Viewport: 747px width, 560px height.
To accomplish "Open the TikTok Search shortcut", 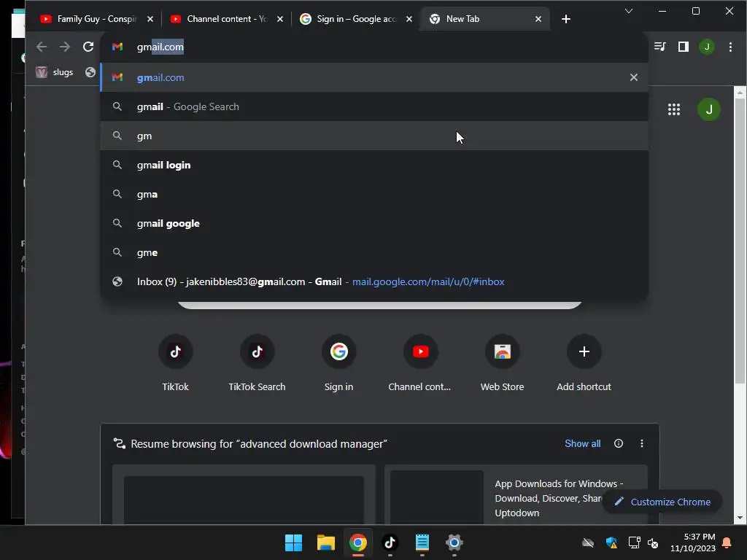I will [x=258, y=363].
